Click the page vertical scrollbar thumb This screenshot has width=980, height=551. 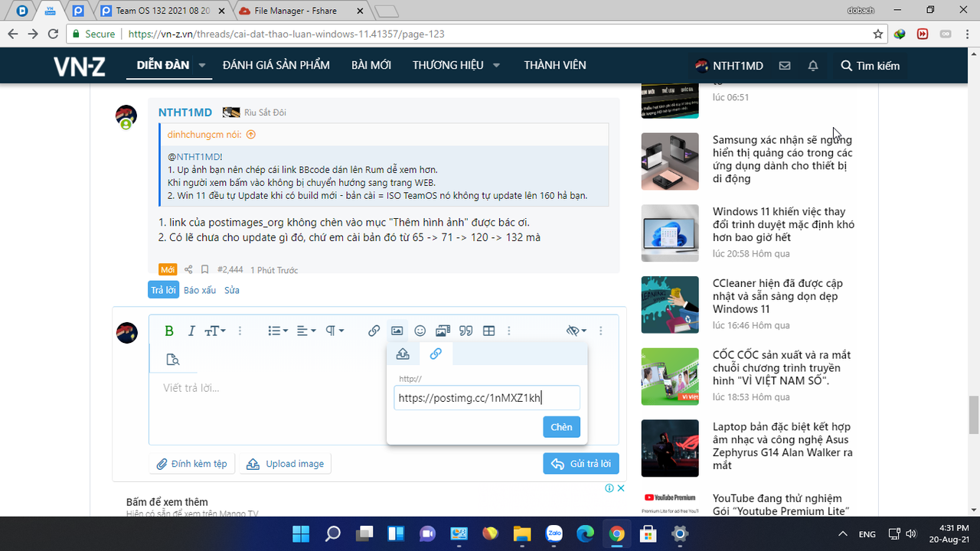[973, 414]
